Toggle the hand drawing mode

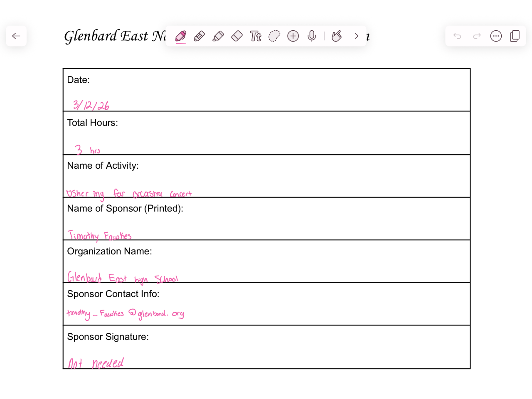tap(337, 36)
